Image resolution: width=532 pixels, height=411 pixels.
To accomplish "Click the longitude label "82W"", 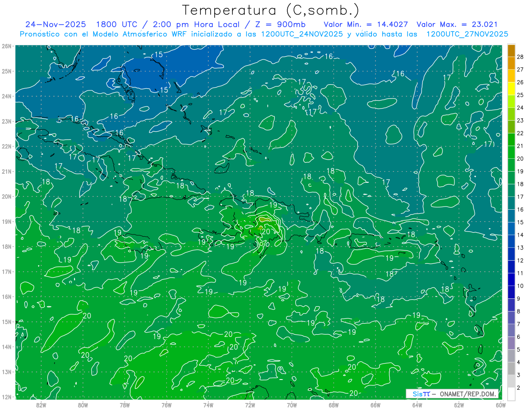I will 41,405.
